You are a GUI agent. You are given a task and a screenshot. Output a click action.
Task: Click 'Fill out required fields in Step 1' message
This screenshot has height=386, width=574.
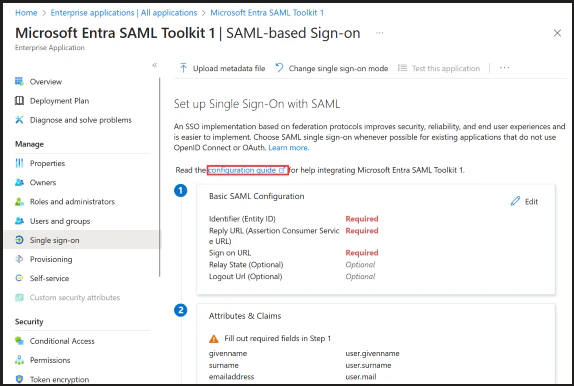coord(277,338)
